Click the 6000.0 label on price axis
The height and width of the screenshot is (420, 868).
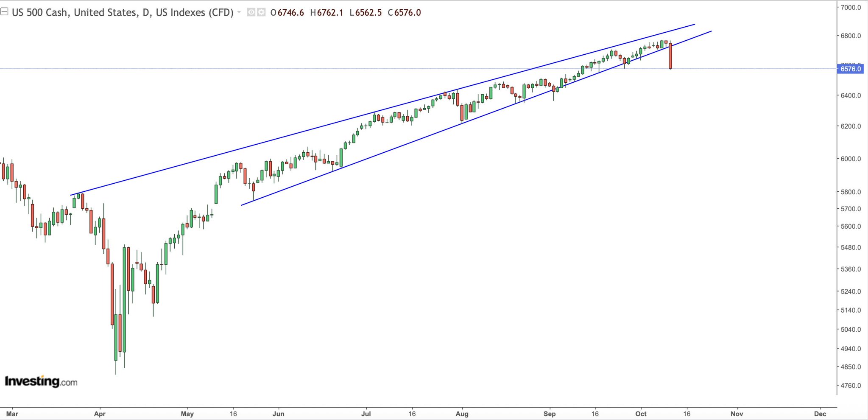(x=851, y=159)
